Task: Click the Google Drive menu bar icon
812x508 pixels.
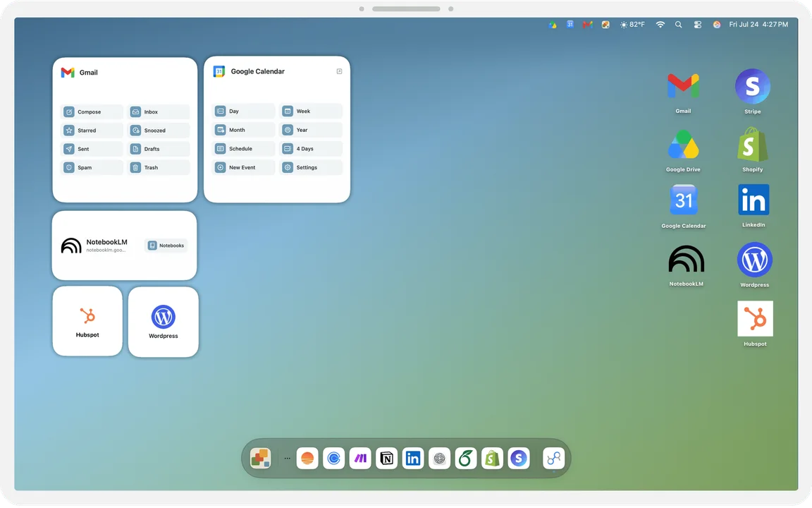Action: point(553,25)
